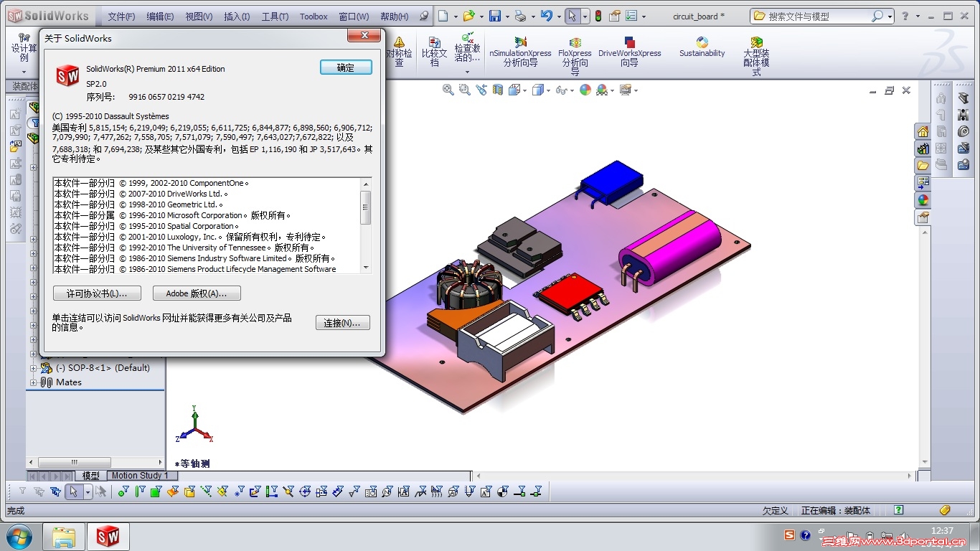The height and width of the screenshot is (551, 980).
Task: Launch the FloXpress analysis wizard
Action: point(575,56)
